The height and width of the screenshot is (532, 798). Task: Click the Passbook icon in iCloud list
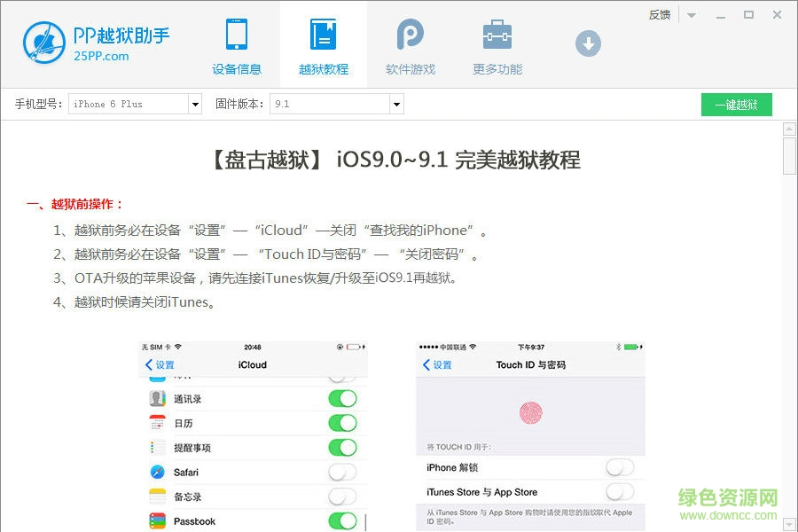click(158, 521)
